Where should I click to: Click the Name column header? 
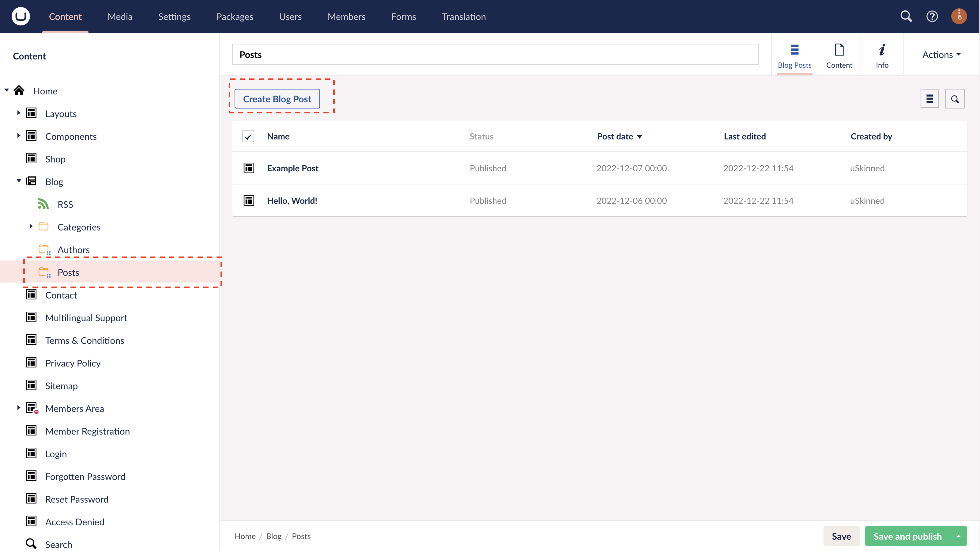click(278, 136)
